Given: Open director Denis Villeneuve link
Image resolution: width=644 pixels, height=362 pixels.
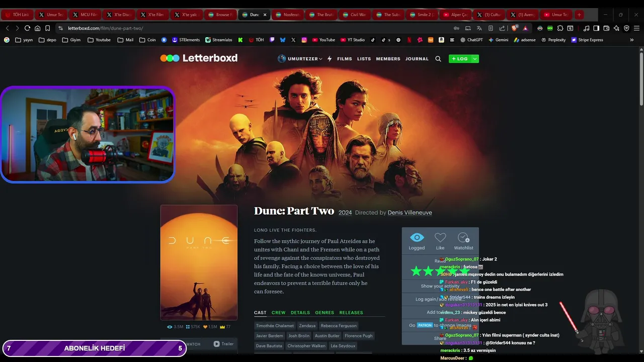Looking at the screenshot, I should (x=410, y=213).
